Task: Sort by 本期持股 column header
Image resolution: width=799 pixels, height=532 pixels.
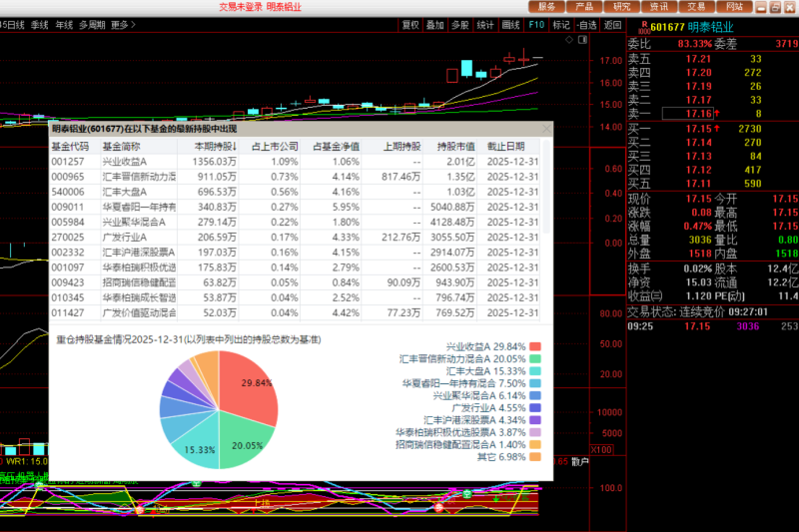Action: pyautogui.click(x=208, y=147)
